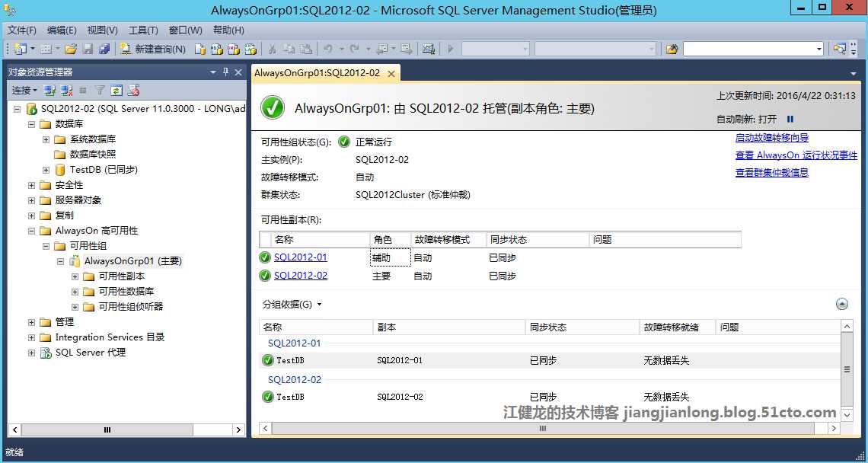Open the 连接 dropdown
The width and height of the screenshot is (868, 463).
point(24,91)
